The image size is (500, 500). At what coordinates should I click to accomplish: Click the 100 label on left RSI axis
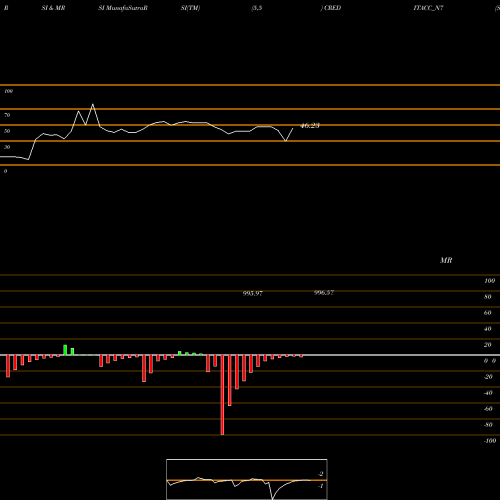point(8,91)
